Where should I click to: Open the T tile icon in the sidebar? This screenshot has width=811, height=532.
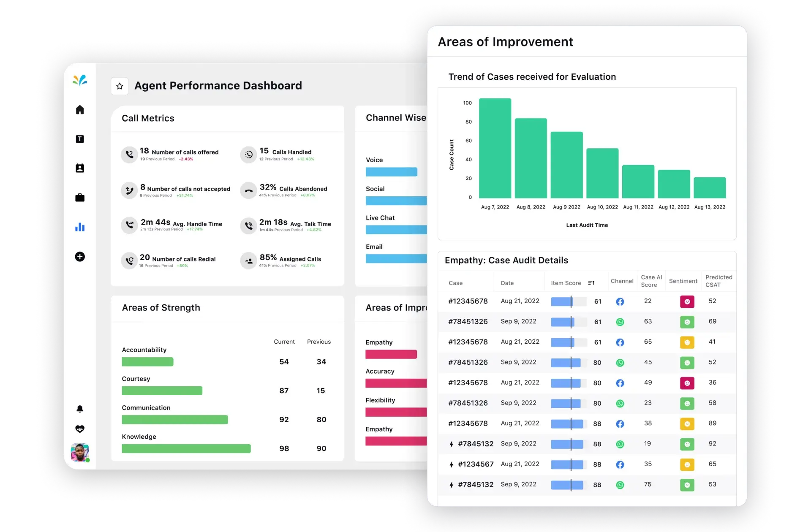pyautogui.click(x=80, y=139)
